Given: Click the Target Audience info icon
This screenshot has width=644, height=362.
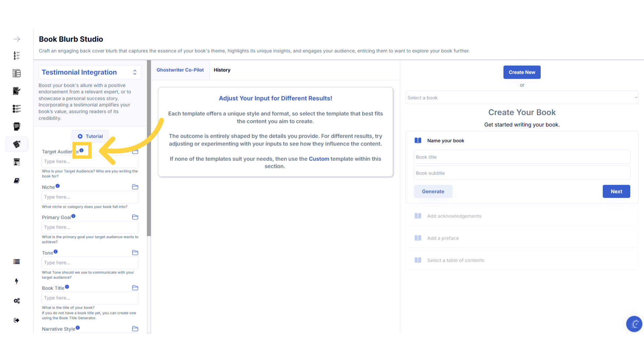Looking at the screenshot, I should coord(82,150).
